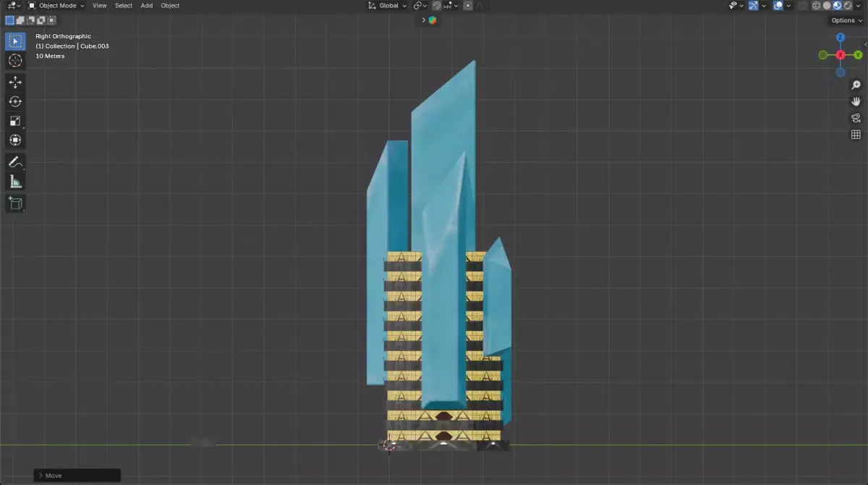Expand the Move operator panel
This screenshot has width=868, height=485.
(77, 476)
